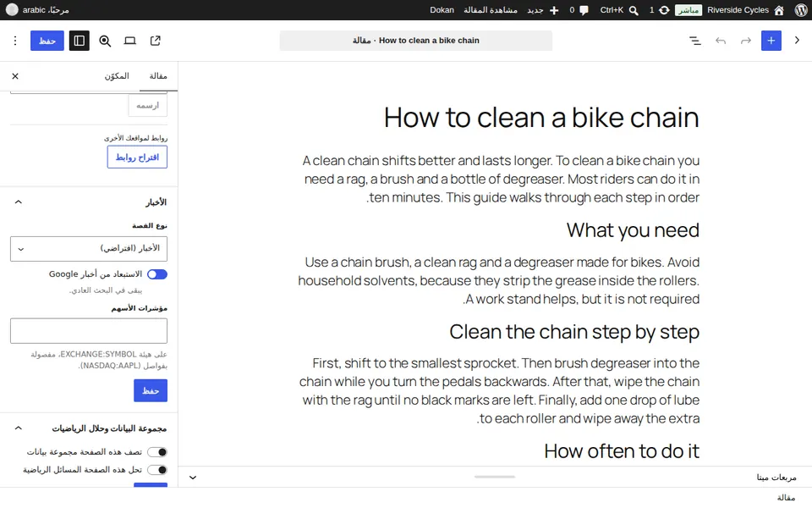
Task: Click the redo arrow
Action: point(746,41)
